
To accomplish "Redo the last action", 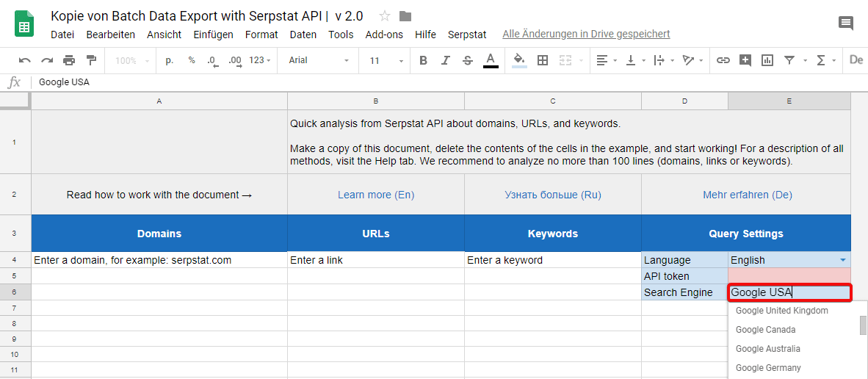I will point(47,60).
